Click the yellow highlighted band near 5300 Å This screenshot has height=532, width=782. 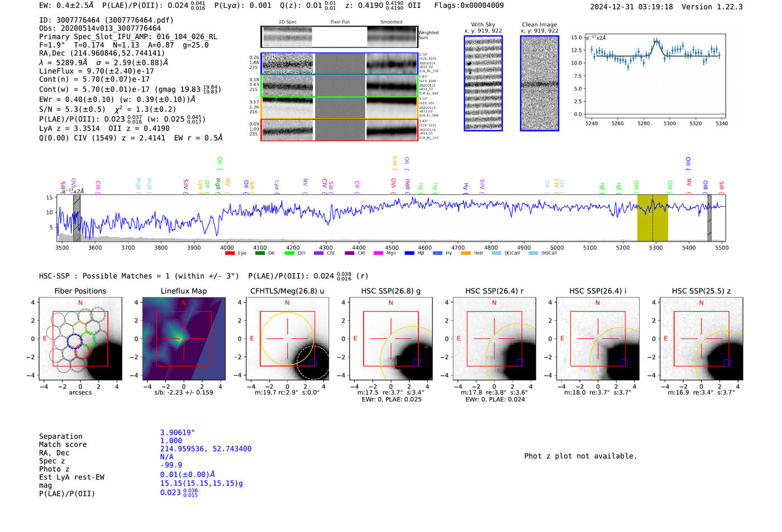pos(652,218)
